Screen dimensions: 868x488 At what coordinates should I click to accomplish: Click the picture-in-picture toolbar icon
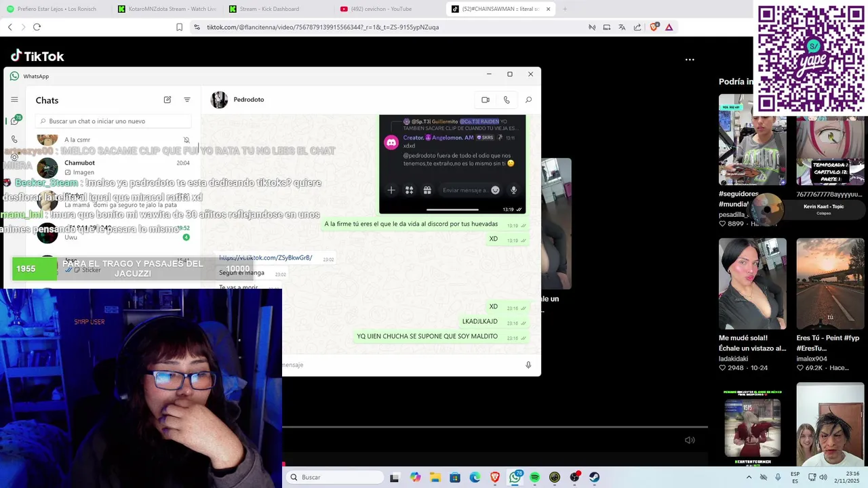tap(607, 27)
